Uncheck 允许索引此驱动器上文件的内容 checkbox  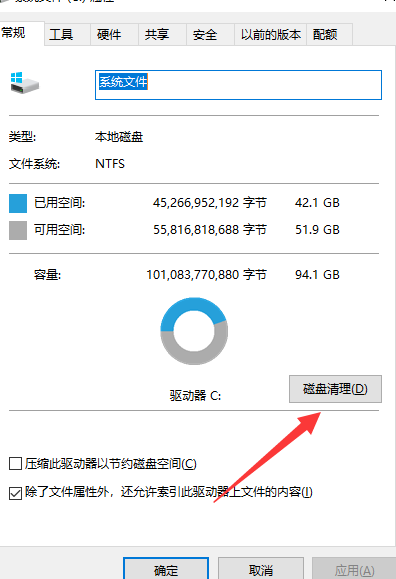(15, 493)
